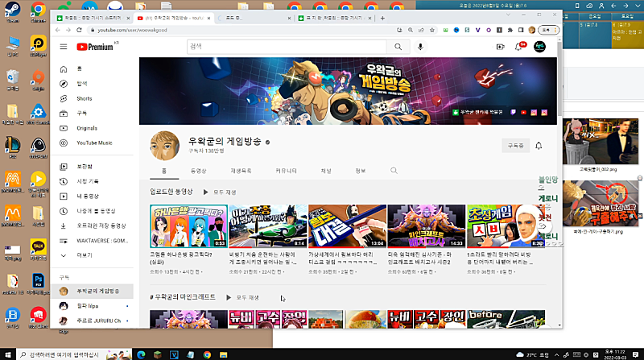This screenshot has width=644, height=360.
Task: Click the YouTube Premium logo
Action: [x=95, y=47]
